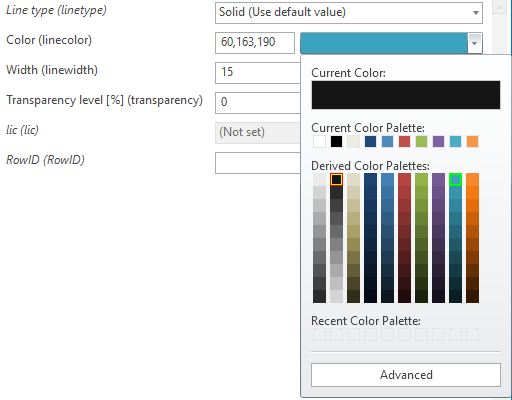512x400 pixels.
Task: Click the Line type (linetype) label
Action: (x=56, y=10)
